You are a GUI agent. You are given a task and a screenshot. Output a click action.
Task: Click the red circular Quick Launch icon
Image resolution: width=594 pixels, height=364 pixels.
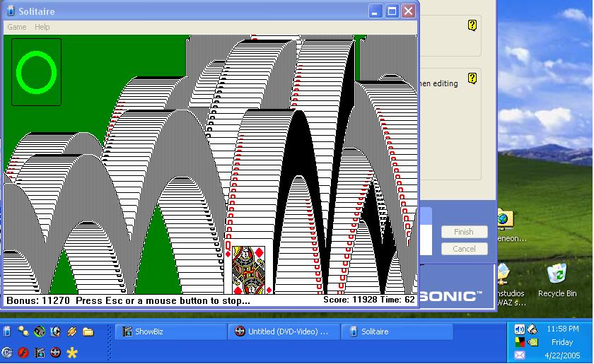point(23,352)
